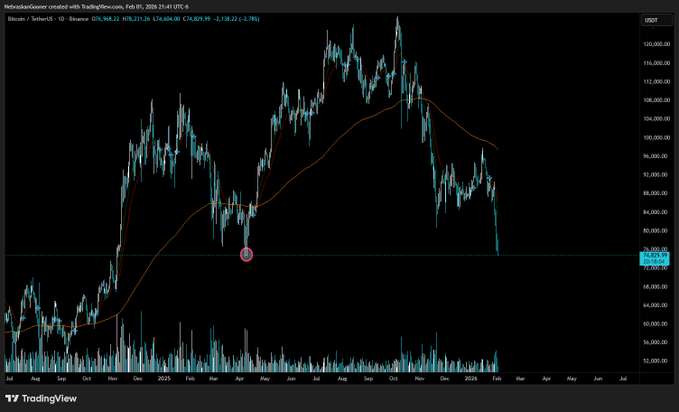Viewport: 679px width, 412px height.
Task: Click the high price value H78,231.26
Action: click(136, 19)
